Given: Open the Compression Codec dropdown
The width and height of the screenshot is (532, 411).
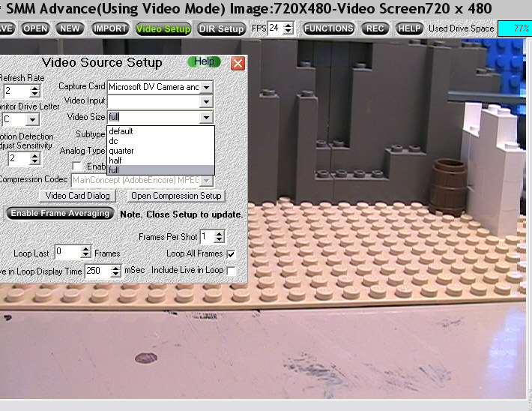Looking at the screenshot, I should tap(206, 180).
